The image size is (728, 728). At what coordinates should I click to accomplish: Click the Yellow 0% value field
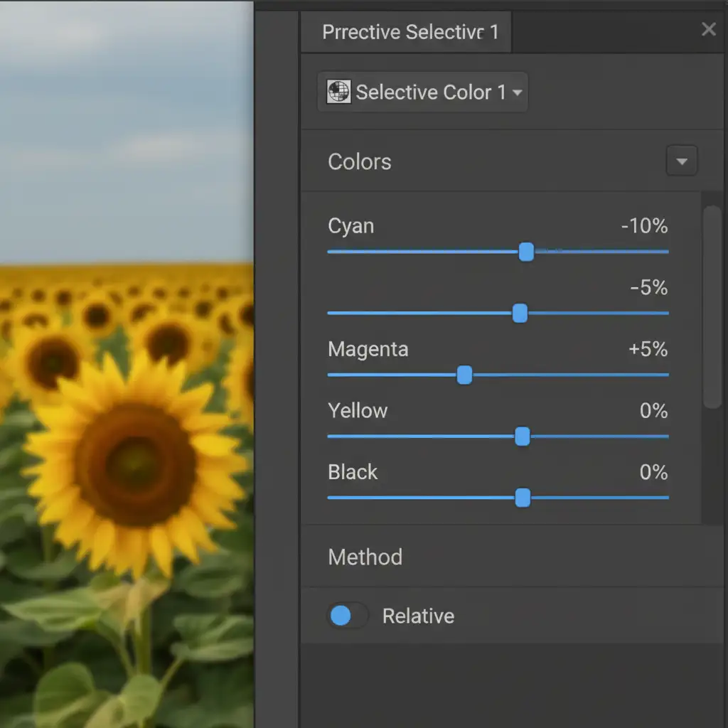pyautogui.click(x=653, y=411)
